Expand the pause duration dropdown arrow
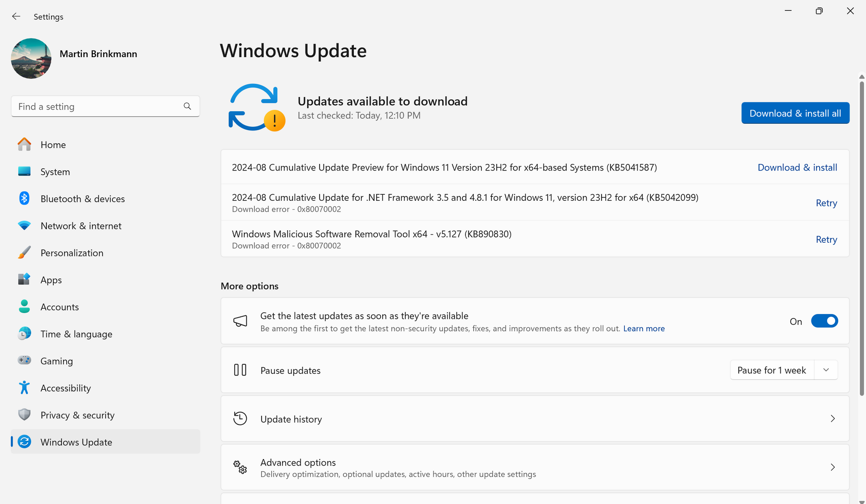Viewport: 866px width, 504px height. pyautogui.click(x=826, y=370)
